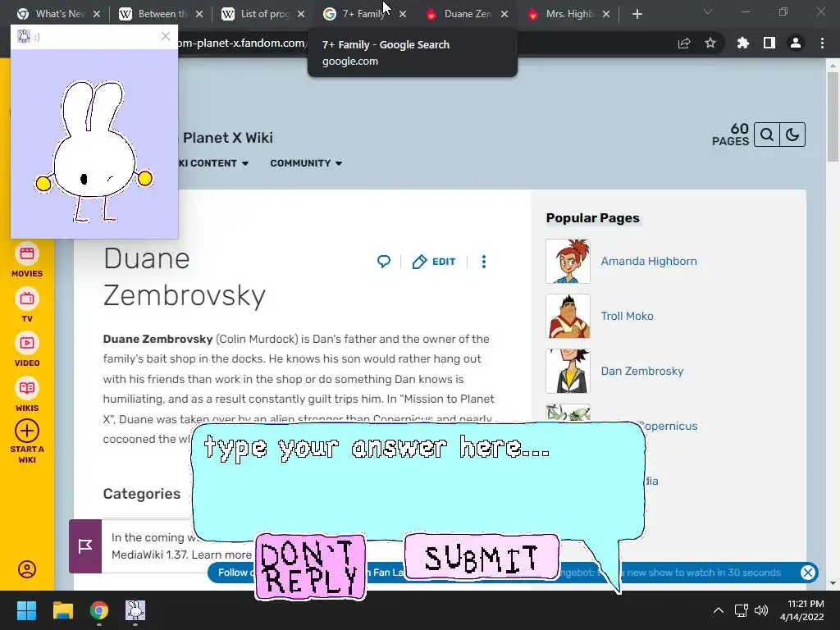Switch to Mrs. Highb Fandom tab
This screenshot has height=630, width=840.
[569, 14]
